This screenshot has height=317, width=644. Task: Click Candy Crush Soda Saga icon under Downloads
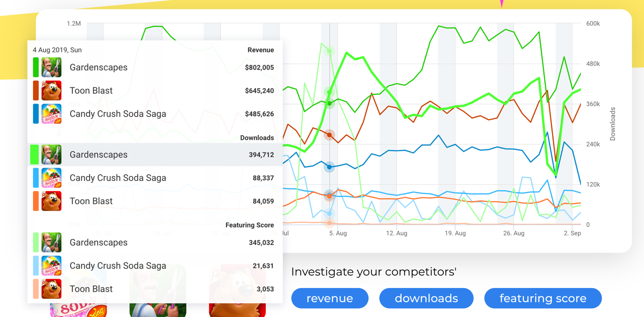tap(51, 178)
